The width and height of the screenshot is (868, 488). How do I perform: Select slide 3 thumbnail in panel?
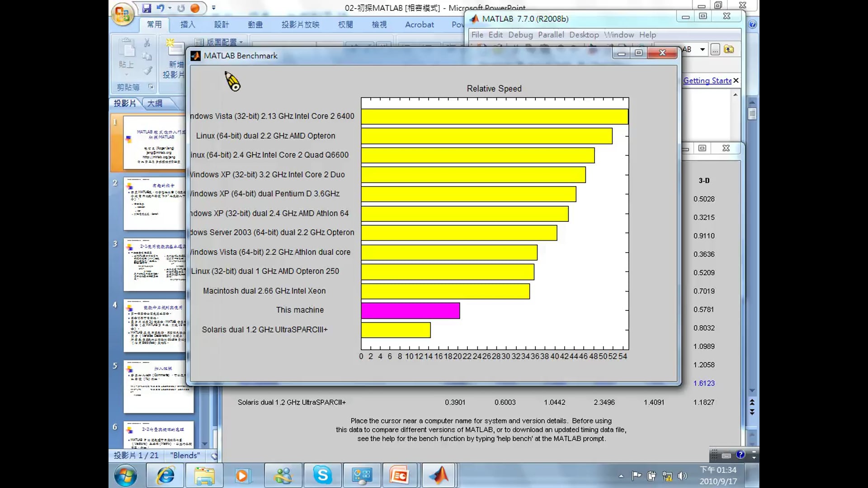point(155,265)
